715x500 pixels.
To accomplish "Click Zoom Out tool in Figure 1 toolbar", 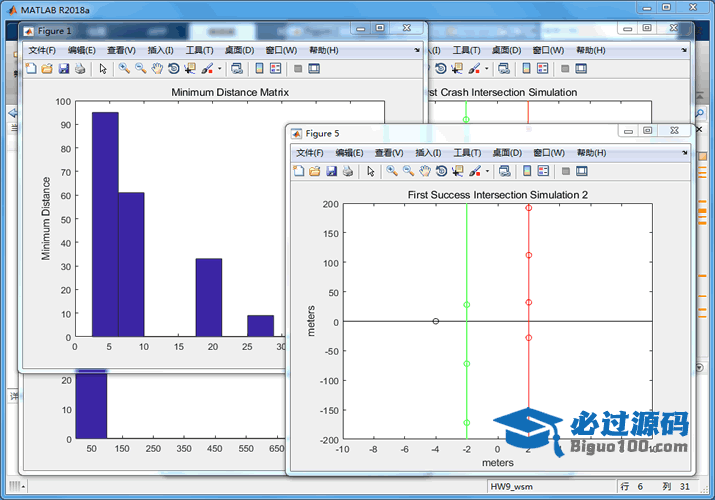I will point(141,69).
